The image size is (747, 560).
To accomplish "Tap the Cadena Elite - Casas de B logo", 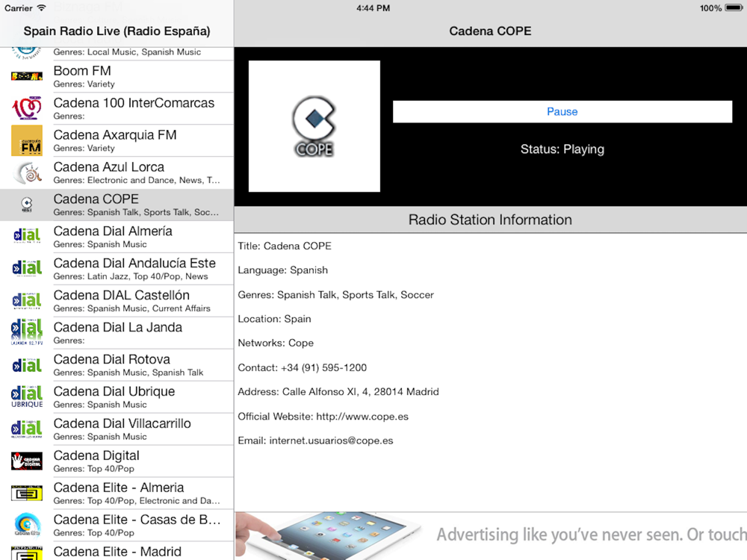I will pyautogui.click(x=27, y=525).
